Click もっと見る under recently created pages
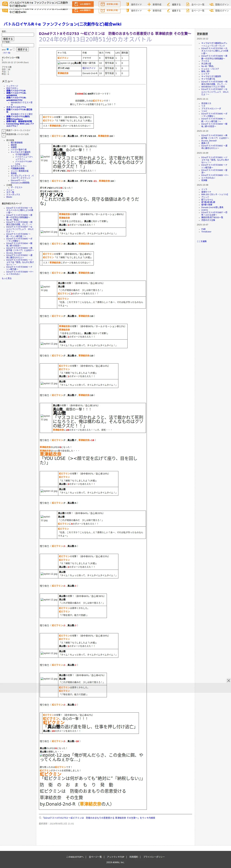This screenshot has height=868, width=231. tap(6, 278)
